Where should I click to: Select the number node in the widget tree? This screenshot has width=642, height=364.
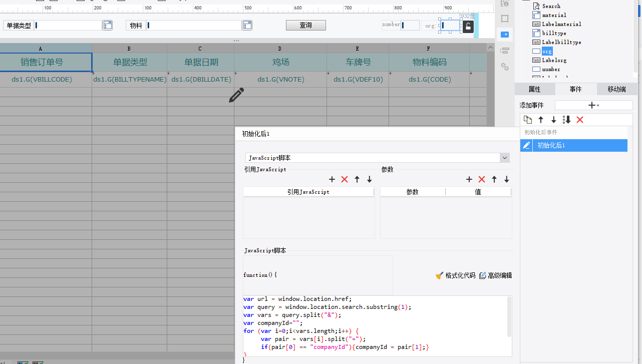(x=551, y=69)
